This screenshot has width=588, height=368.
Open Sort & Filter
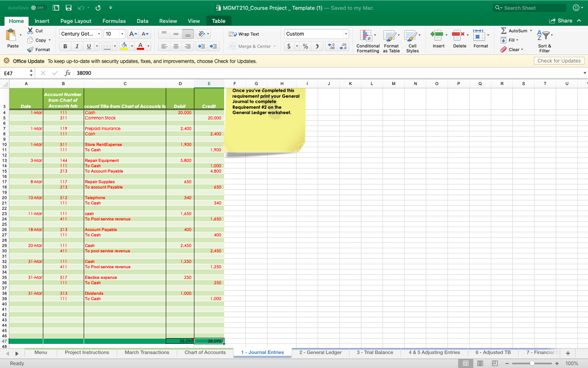tap(544, 41)
